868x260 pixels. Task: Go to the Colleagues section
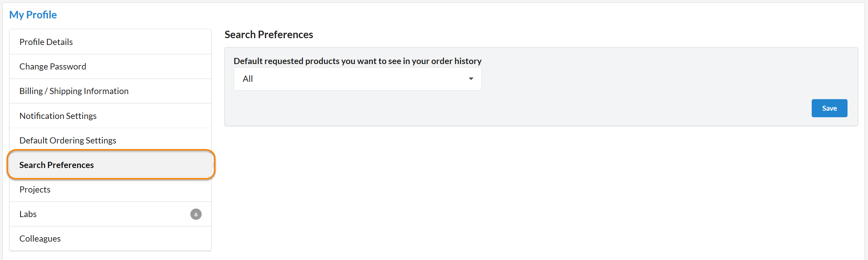click(x=40, y=239)
